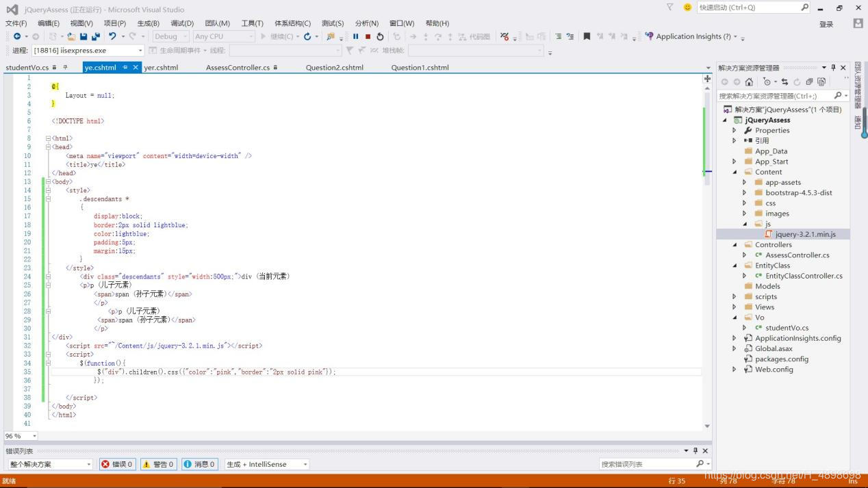The width and height of the screenshot is (868, 488).
Task: Select Web.config in the tree
Action: point(774,370)
